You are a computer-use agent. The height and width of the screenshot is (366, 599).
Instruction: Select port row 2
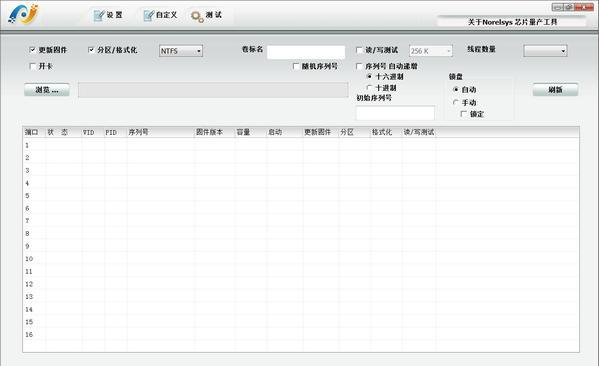[x=301, y=157]
